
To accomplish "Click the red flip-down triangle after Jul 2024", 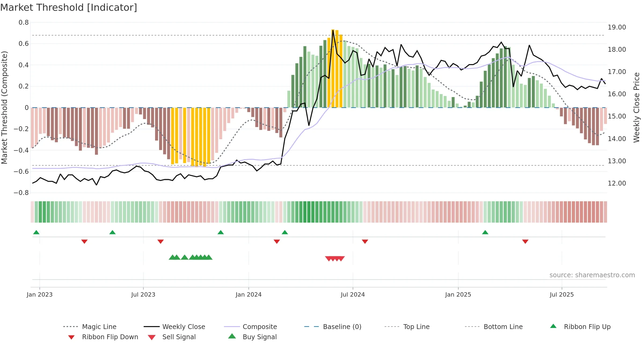I will 365,242.
